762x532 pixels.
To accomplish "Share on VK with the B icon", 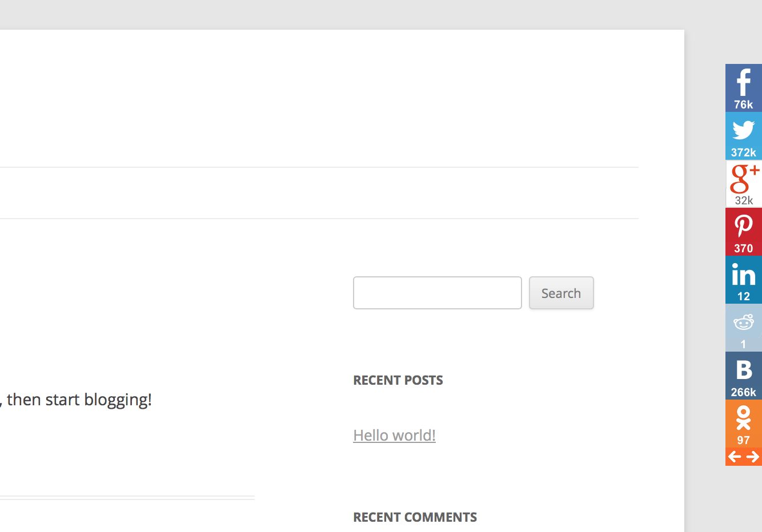I will (x=744, y=370).
